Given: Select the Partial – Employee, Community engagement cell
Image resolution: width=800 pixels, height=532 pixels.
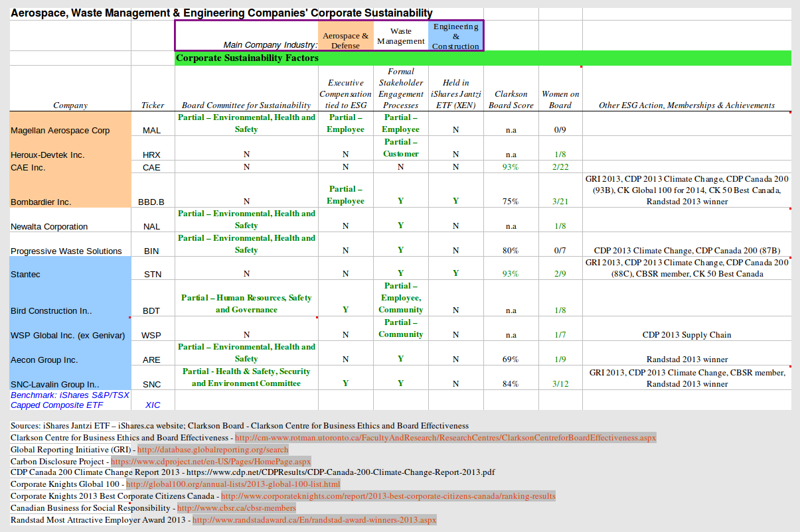Looking at the screenshot, I should point(401,298).
